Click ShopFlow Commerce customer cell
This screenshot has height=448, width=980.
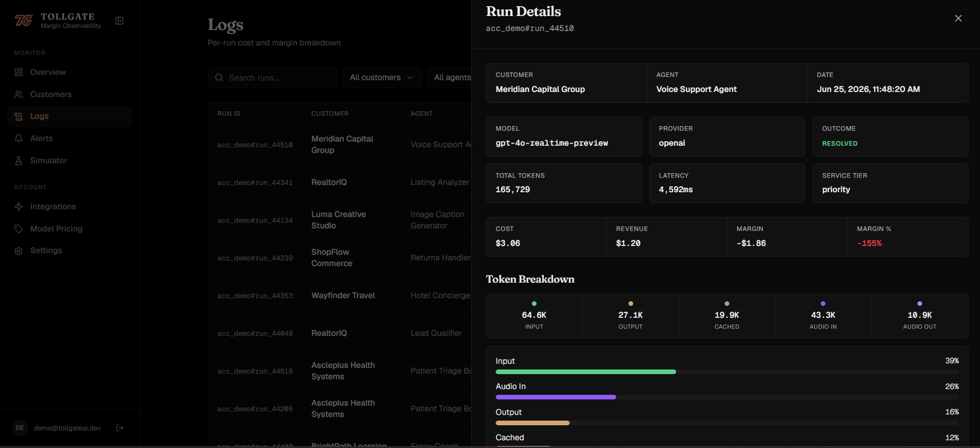pos(332,258)
